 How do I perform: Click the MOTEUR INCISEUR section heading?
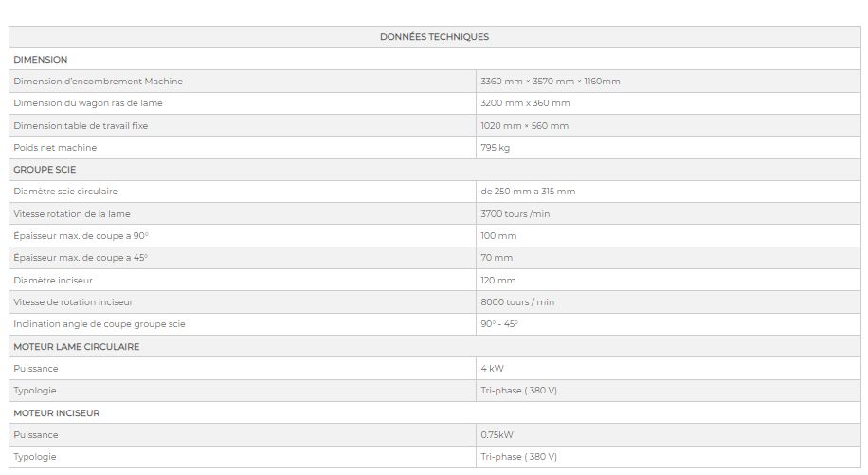[56, 413]
